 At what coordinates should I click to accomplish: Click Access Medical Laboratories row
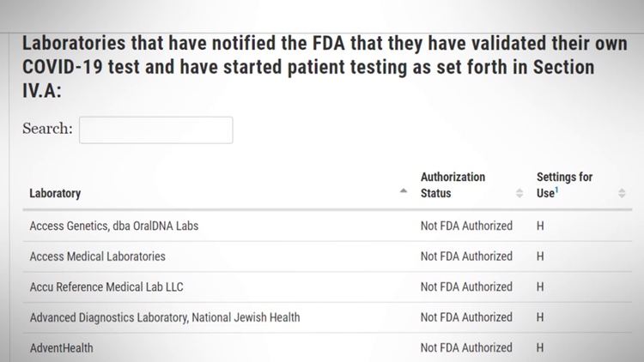point(97,256)
